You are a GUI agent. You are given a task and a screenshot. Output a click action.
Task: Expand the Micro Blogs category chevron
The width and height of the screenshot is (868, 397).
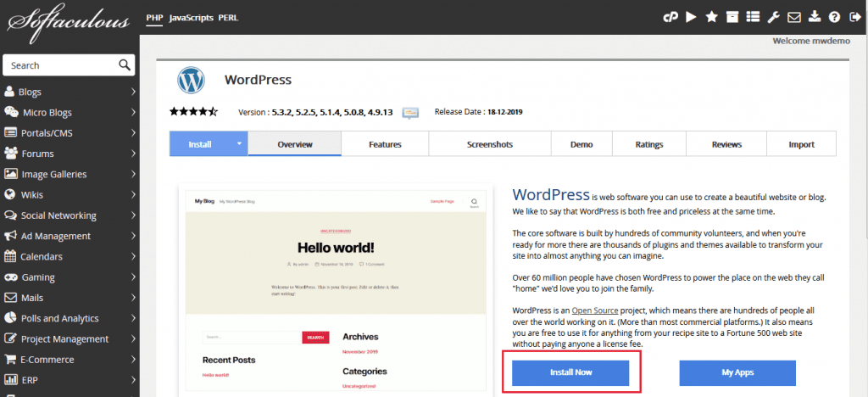click(133, 113)
